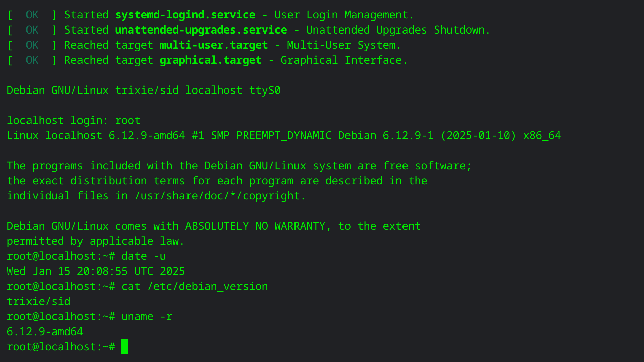Click the ttyS0 text in the Debian banner
Screen dimensions: 644x362
tap(265, 90)
